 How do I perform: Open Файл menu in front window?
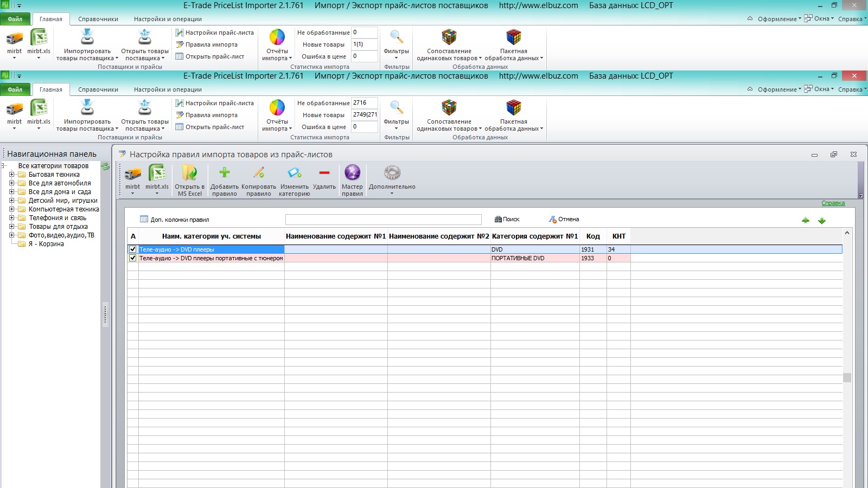(15, 89)
